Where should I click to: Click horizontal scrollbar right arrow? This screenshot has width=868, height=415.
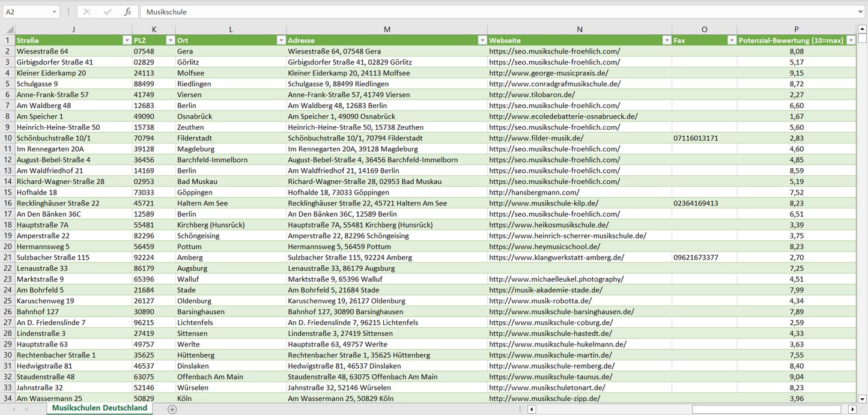click(852, 410)
